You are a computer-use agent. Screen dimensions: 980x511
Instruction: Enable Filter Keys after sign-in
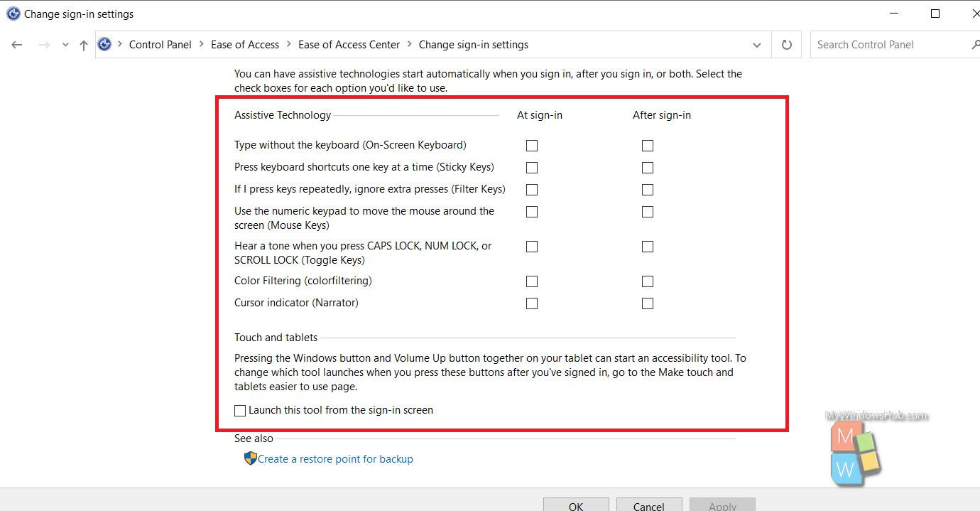tap(648, 190)
